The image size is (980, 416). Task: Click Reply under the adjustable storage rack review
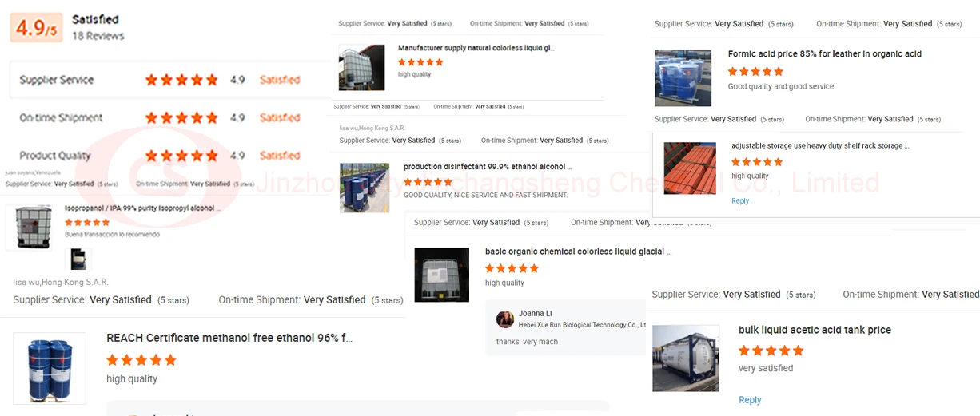[740, 201]
